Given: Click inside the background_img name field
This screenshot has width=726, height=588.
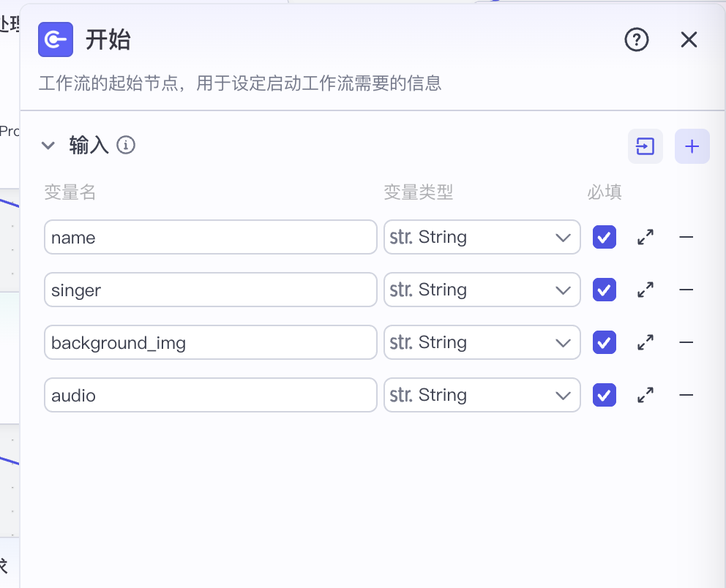Looking at the screenshot, I should tap(210, 342).
